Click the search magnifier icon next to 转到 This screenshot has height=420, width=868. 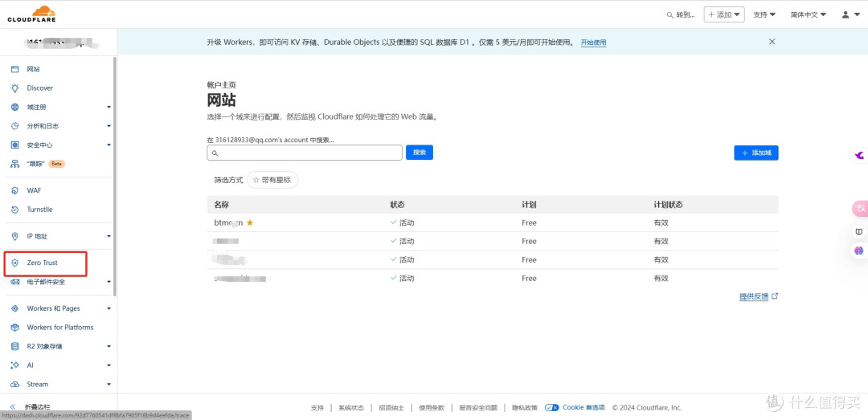click(669, 15)
